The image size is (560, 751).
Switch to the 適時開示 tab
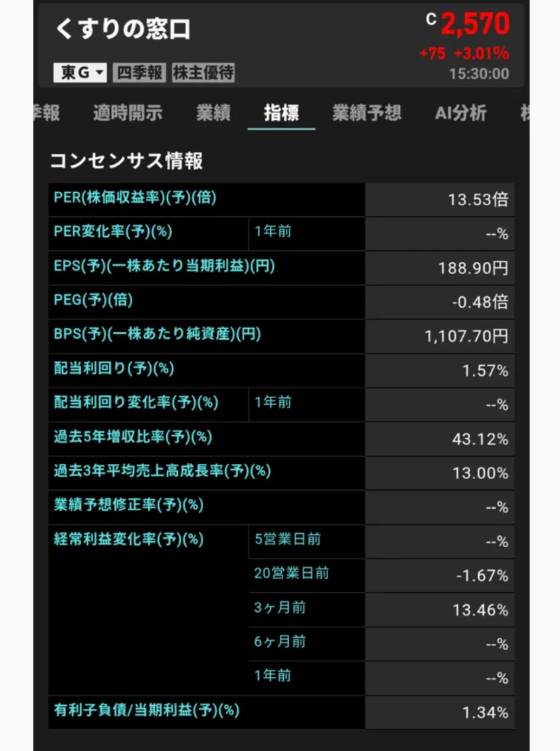[127, 113]
